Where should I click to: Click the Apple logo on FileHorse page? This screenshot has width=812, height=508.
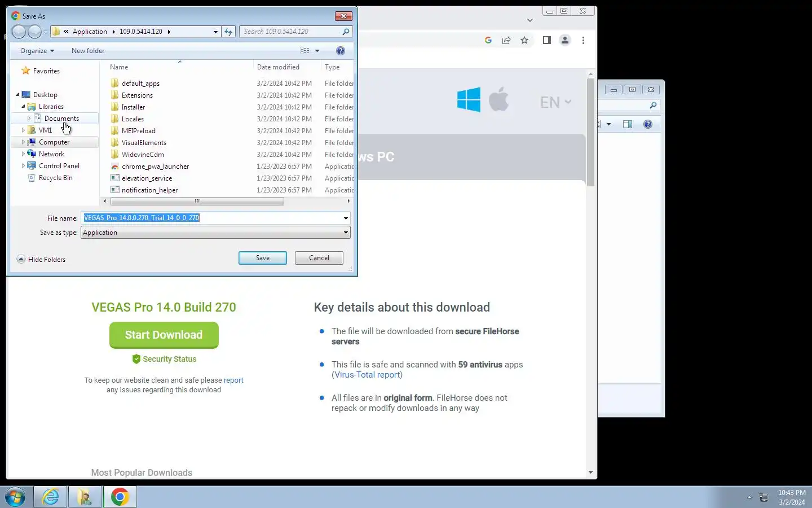coord(498,99)
